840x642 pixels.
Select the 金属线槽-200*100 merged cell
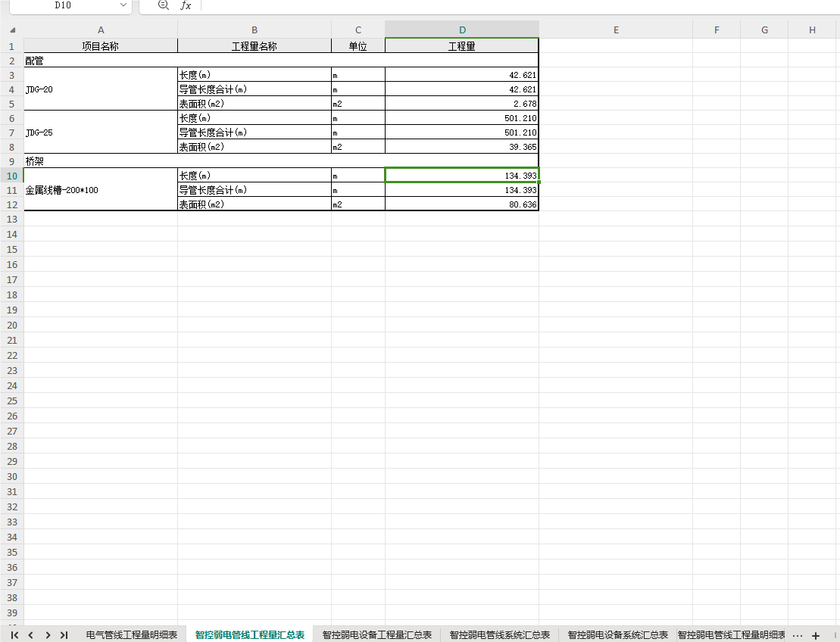click(x=101, y=189)
